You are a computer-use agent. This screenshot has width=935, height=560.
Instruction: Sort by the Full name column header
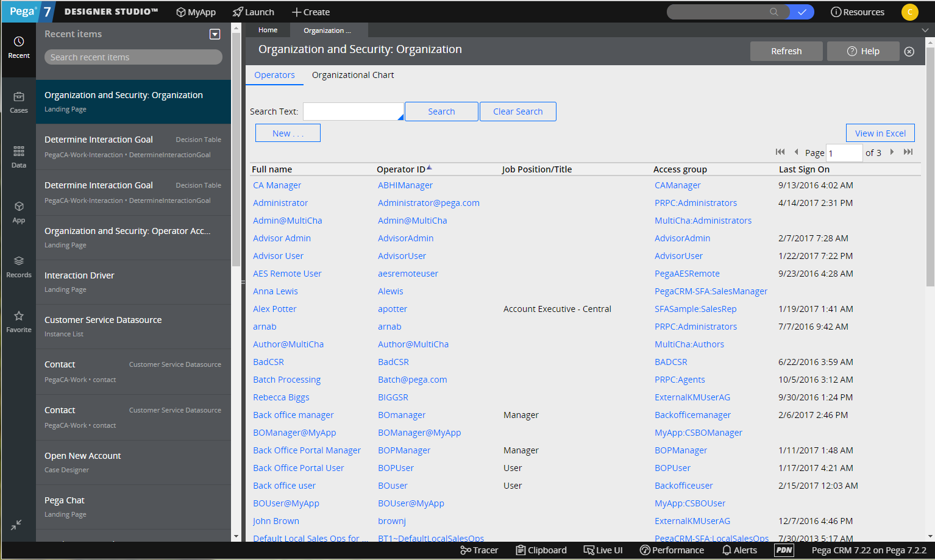coord(272,169)
